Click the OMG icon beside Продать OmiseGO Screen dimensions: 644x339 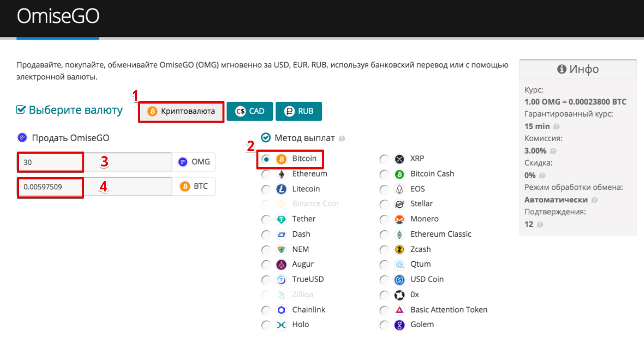tap(22, 138)
